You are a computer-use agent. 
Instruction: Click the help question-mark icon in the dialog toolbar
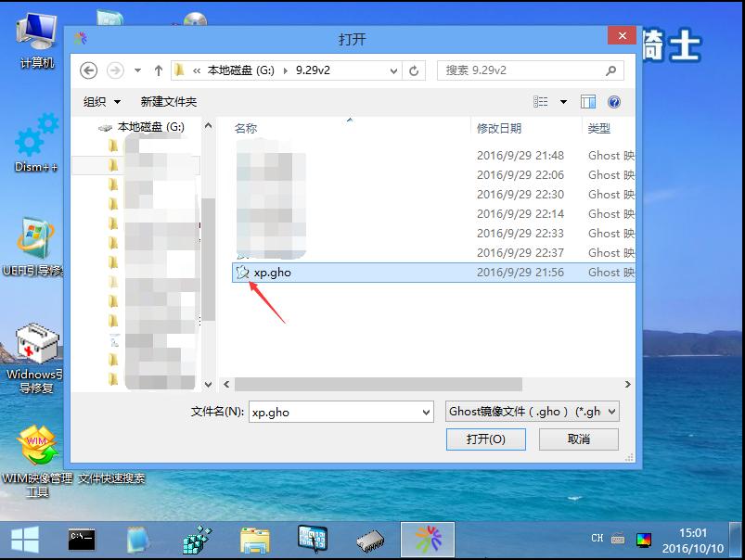pyautogui.click(x=614, y=102)
